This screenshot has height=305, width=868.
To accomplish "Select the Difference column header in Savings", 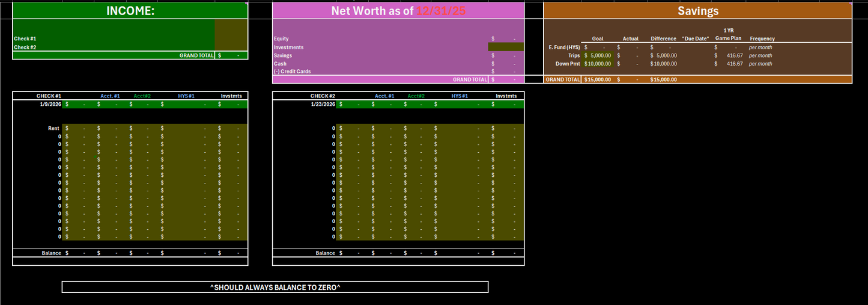I will [x=663, y=39].
